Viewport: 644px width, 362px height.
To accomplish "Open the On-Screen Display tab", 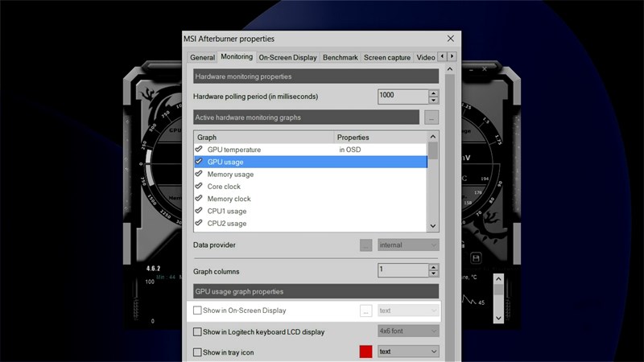I will point(287,57).
